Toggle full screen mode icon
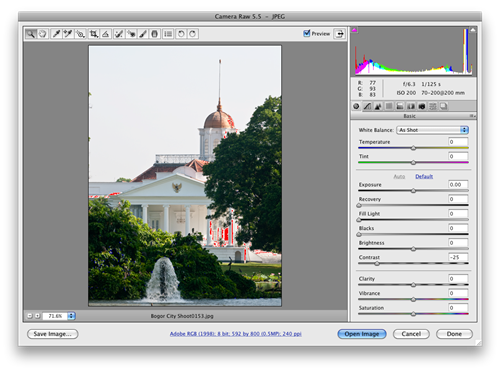The height and width of the screenshot is (371, 500). [x=340, y=34]
